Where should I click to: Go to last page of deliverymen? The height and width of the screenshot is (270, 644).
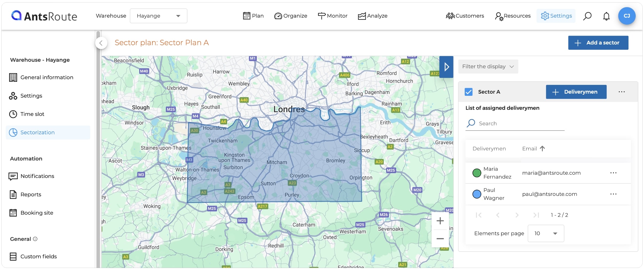[536, 215]
